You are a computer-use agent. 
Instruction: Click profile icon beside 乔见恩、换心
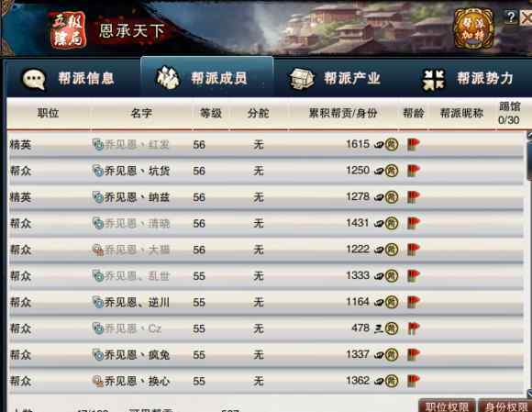[x=98, y=381]
